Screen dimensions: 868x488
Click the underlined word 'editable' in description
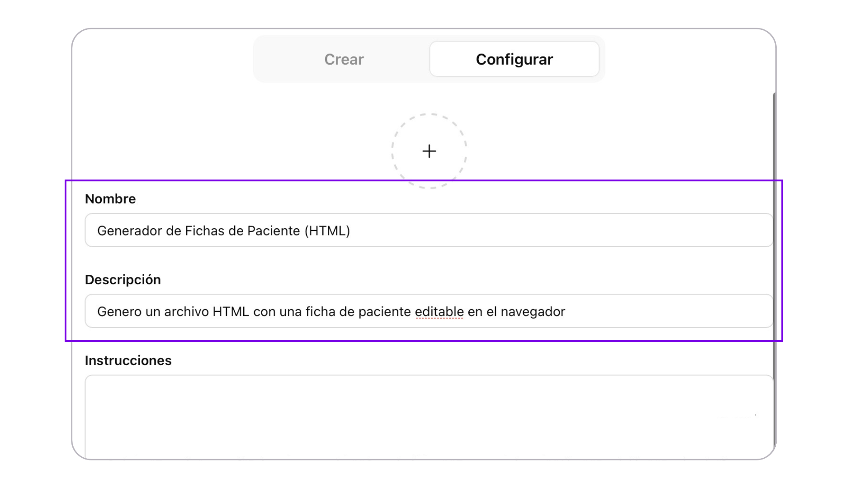pyautogui.click(x=439, y=312)
